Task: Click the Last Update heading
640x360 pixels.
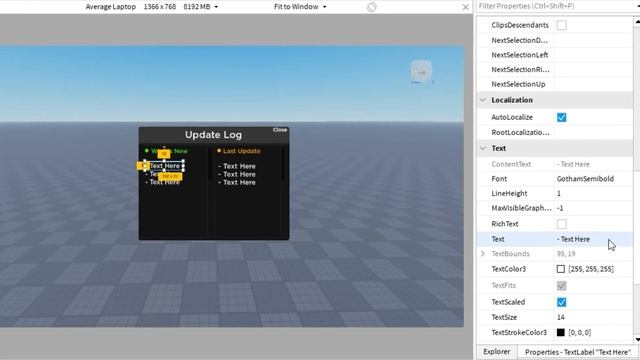Action: point(241,151)
